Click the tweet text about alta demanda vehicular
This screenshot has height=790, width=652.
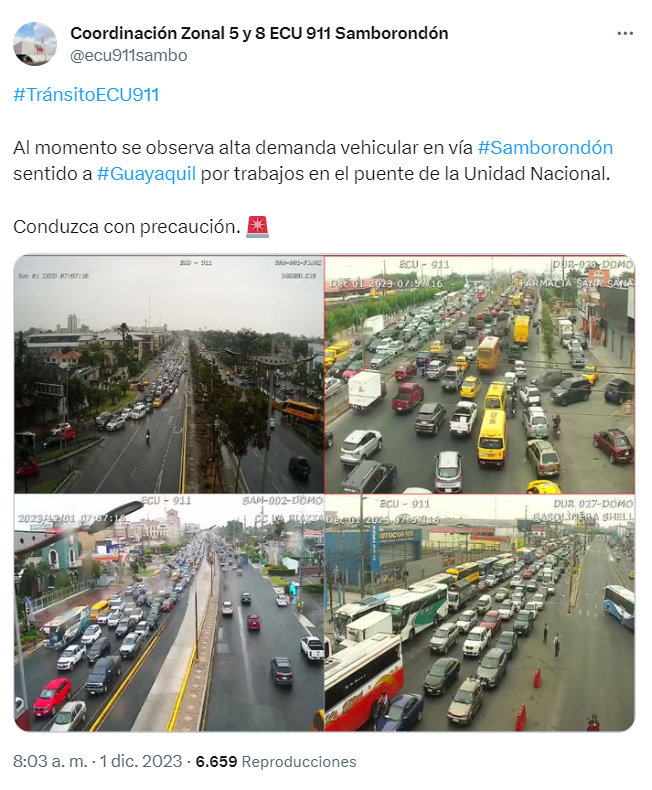[312, 161]
